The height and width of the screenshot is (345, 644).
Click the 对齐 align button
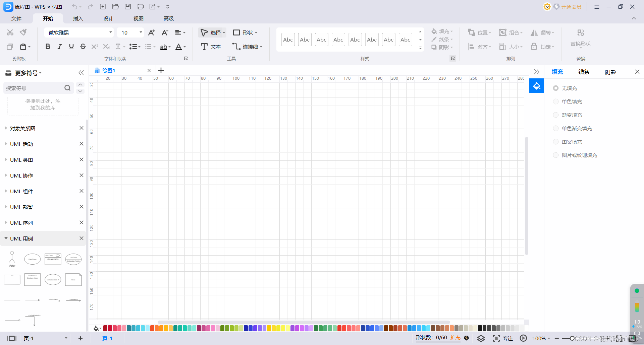[479, 47]
